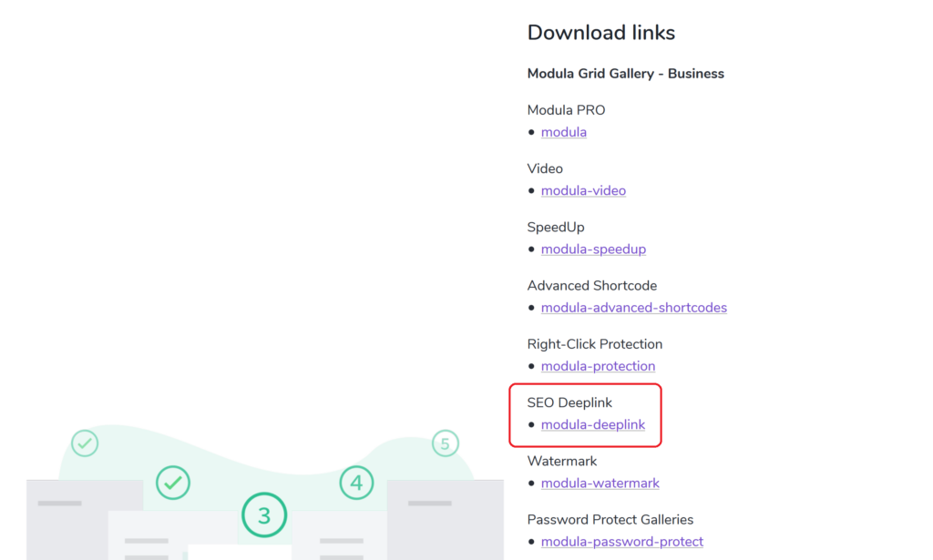Click the green checkmark icon on the left wave
933x560 pixels.
click(x=85, y=443)
